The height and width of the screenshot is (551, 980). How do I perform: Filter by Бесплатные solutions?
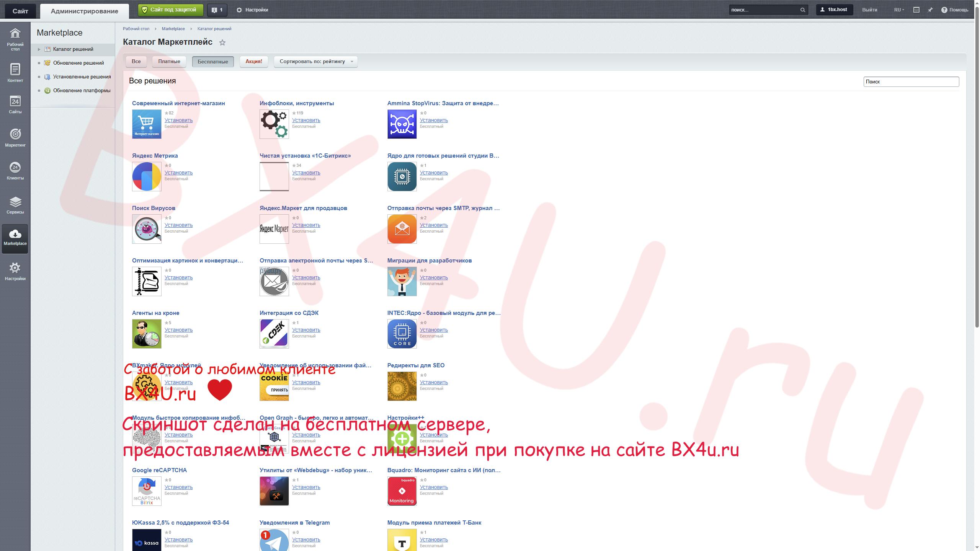point(213,62)
